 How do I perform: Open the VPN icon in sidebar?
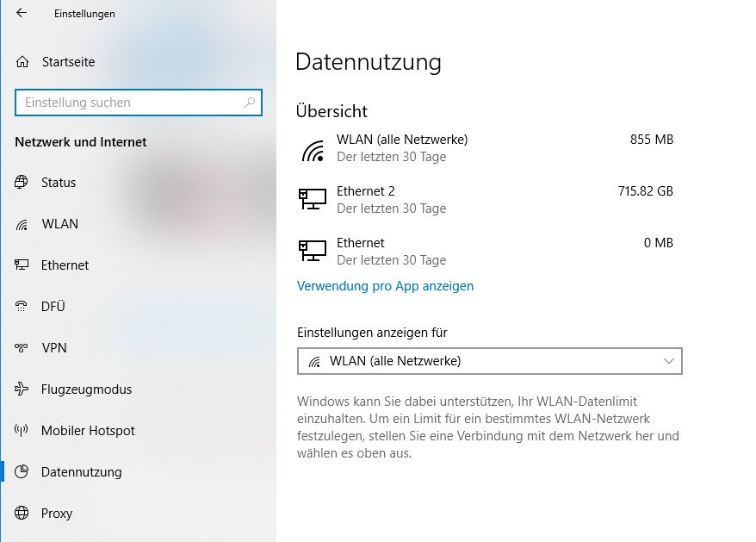tap(22, 348)
